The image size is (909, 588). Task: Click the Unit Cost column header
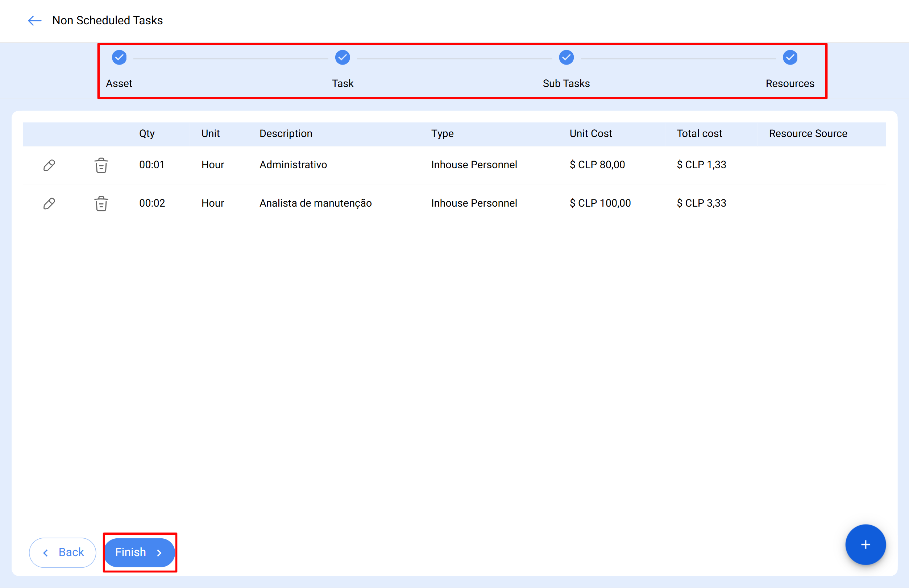coord(591,133)
